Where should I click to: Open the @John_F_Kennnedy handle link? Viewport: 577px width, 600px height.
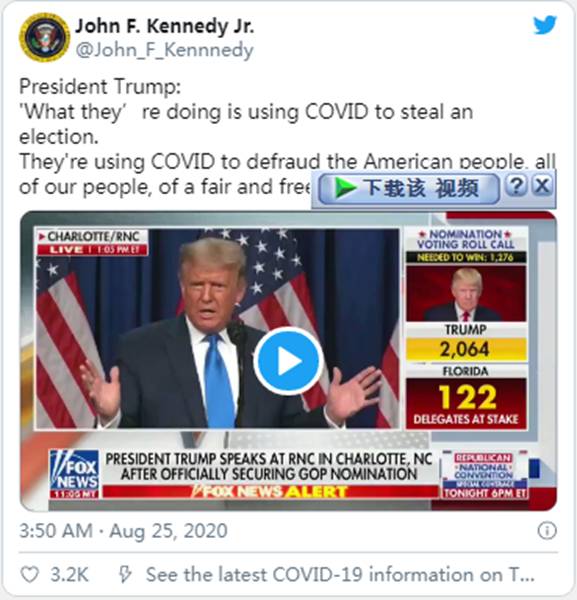pyautogui.click(x=165, y=50)
